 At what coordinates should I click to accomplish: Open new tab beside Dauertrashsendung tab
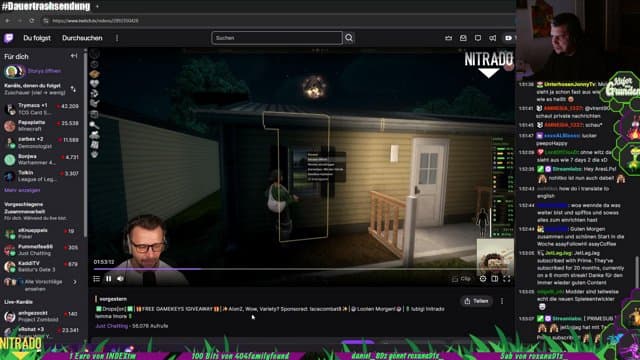tap(97, 6)
